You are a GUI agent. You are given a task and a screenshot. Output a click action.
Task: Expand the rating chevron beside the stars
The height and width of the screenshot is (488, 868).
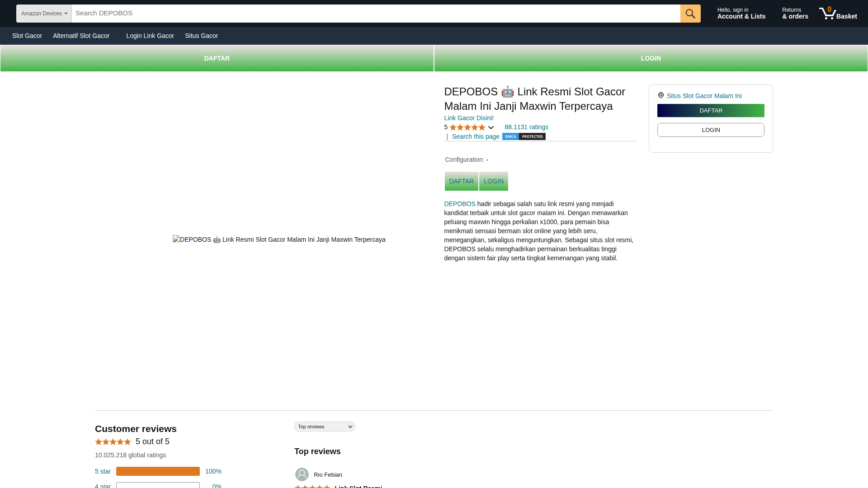tap(491, 127)
